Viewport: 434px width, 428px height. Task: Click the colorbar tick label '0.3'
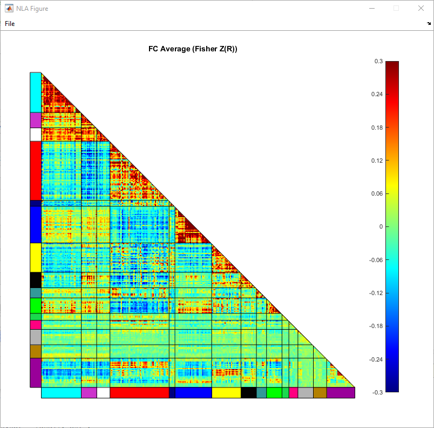coord(378,61)
